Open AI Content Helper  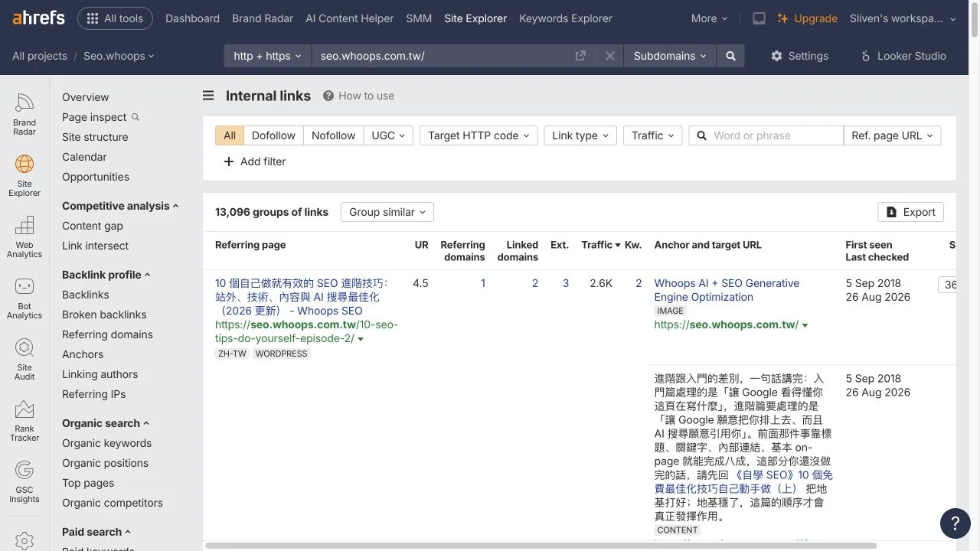click(349, 18)
